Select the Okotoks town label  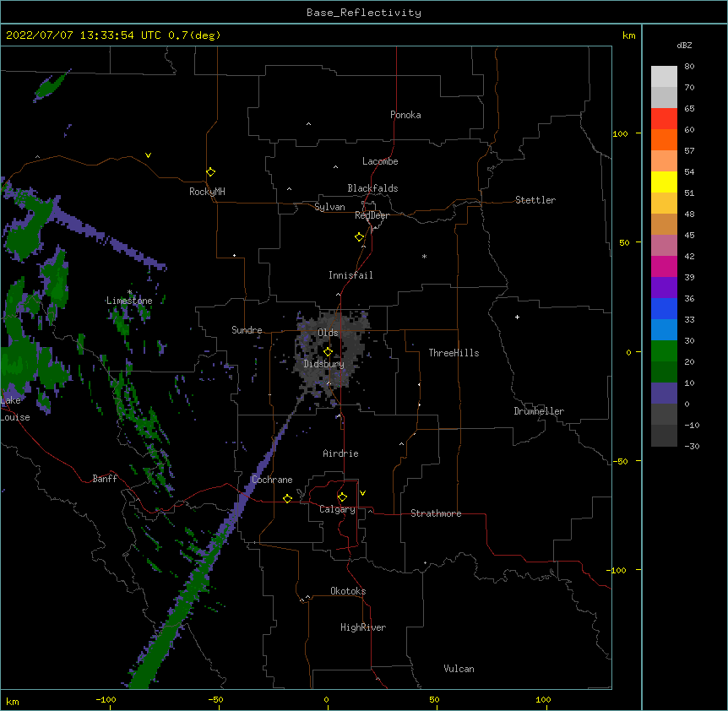coord(348,591)
